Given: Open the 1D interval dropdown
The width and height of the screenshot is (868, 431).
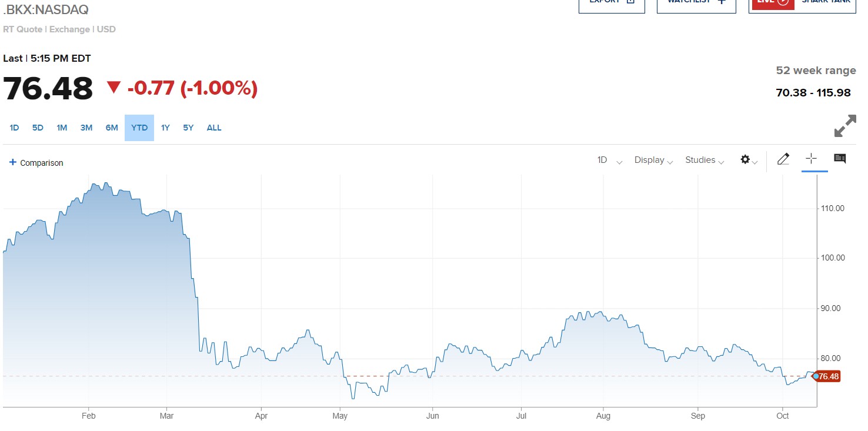Looking at the screenshot, I should coord(609,160).
